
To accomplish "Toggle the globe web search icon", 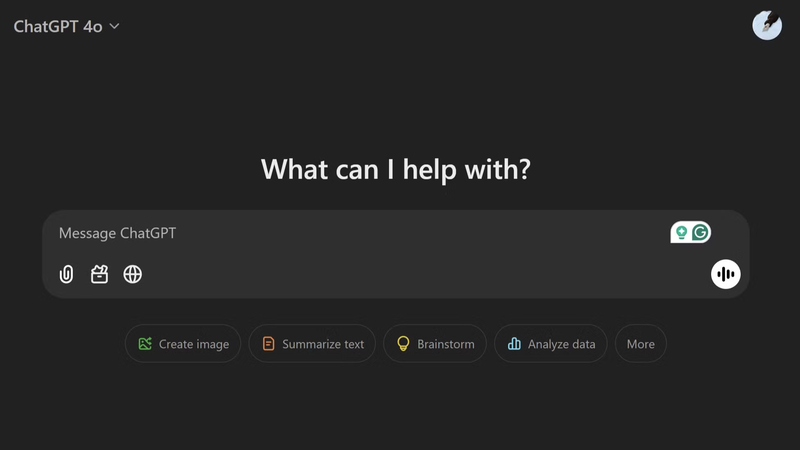I will coord(132,274).
